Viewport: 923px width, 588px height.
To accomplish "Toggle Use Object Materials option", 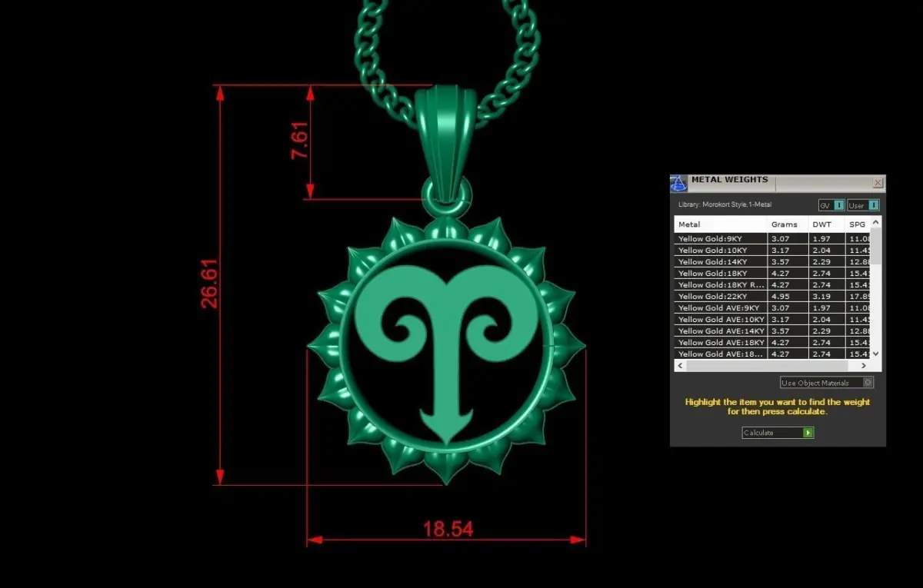I will tap(827, 383).
